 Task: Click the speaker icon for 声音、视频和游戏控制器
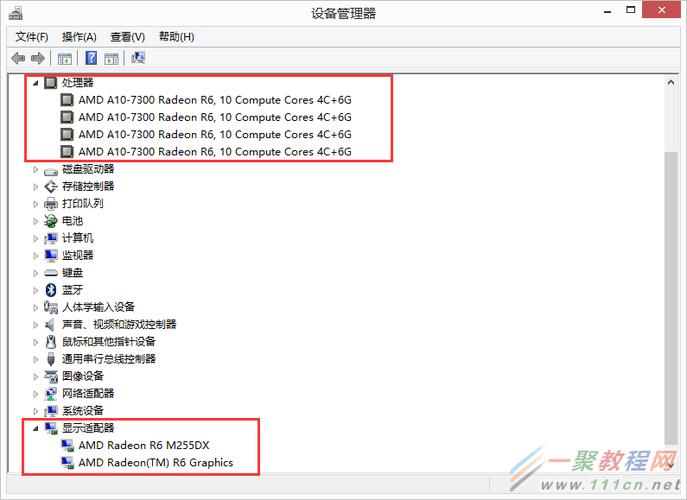50,325
